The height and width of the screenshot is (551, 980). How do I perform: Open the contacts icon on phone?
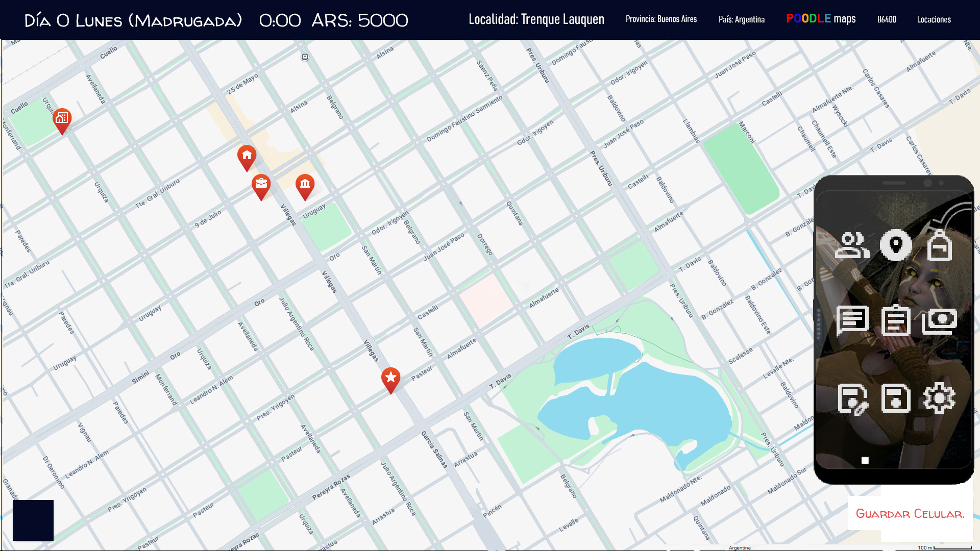[x=852, y=245]
